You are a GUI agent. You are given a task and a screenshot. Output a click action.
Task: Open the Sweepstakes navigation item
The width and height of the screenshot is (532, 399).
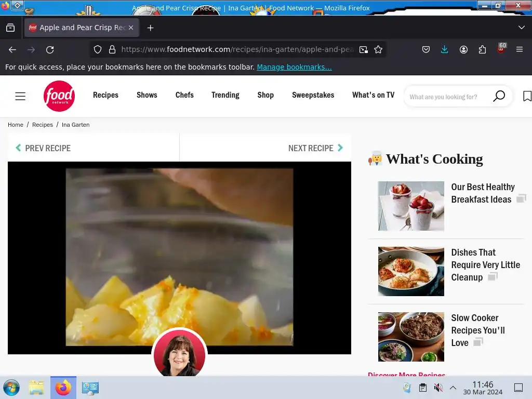(313, 95)
